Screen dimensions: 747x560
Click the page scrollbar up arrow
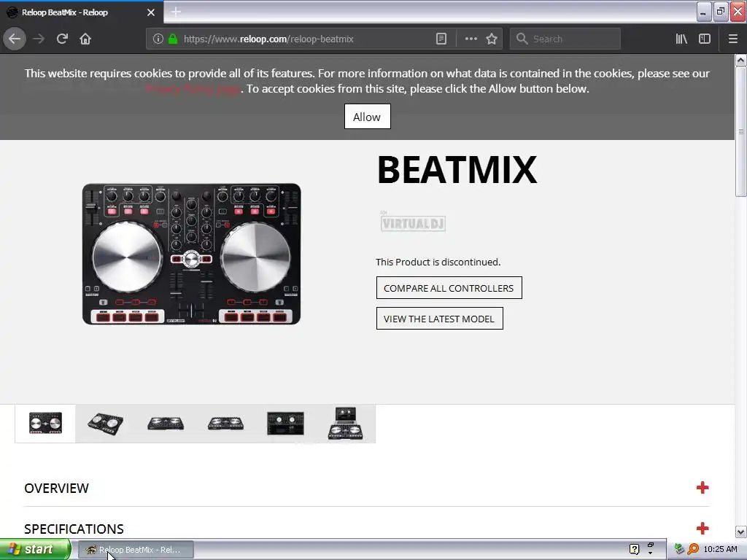(740, 60)
